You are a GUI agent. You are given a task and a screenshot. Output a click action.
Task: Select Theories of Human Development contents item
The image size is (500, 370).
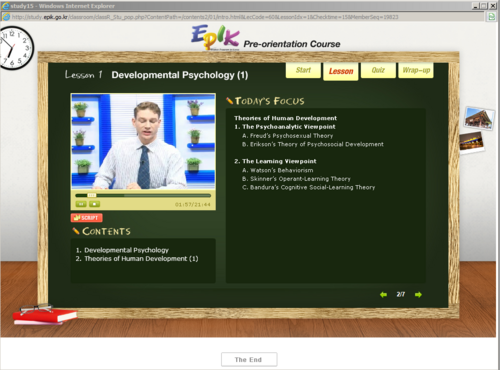pyautogui.click(x=137, y=259)
